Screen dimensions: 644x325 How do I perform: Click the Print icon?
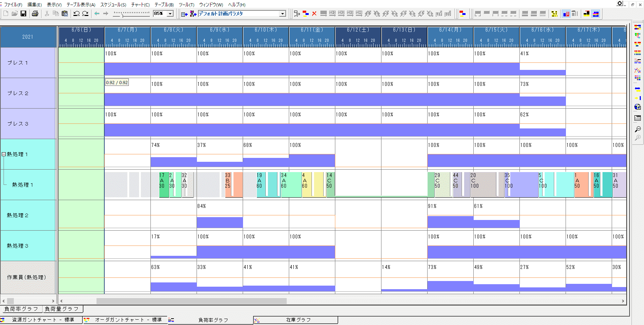click(x=35, y=13)
